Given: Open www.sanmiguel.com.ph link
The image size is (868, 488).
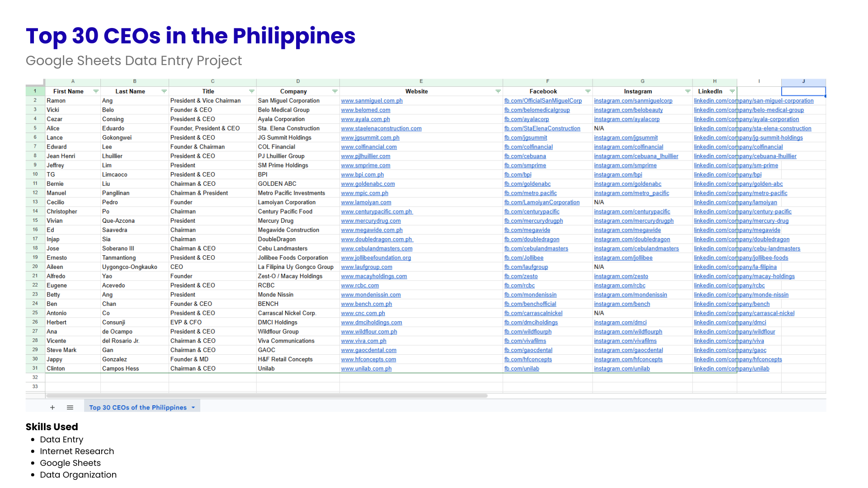Looking at the screenshot, I should [x=372, y=101].
